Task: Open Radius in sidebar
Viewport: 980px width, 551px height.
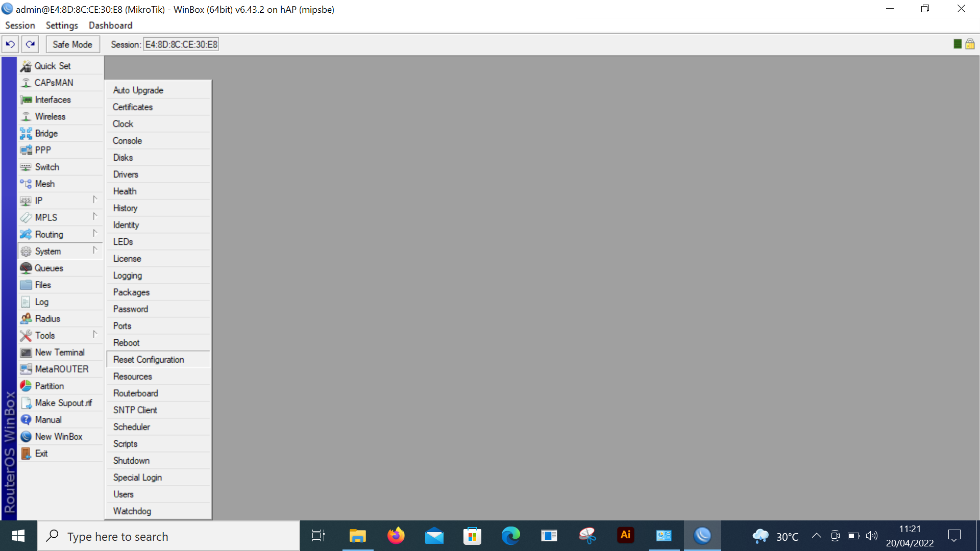Action: [61, 318]
